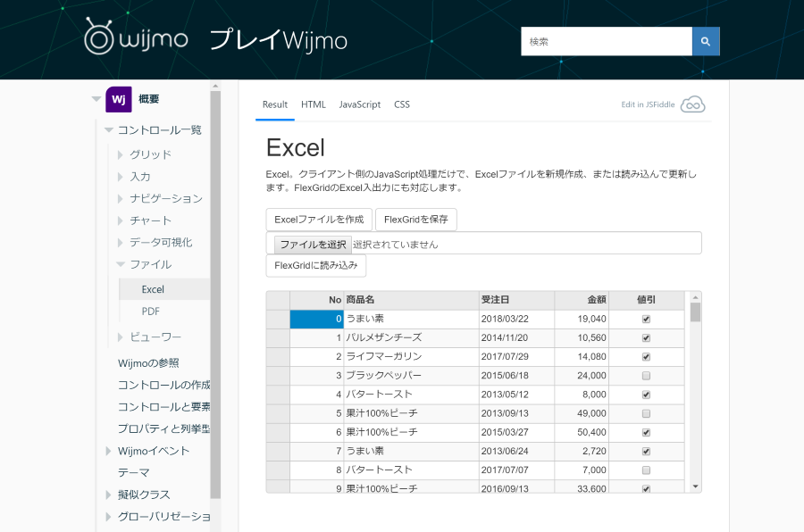Viewport: 804px width, 532px height.
Task: Click date cell 2017/07/29
Action: pyautogui.click(x=516, y=357)
